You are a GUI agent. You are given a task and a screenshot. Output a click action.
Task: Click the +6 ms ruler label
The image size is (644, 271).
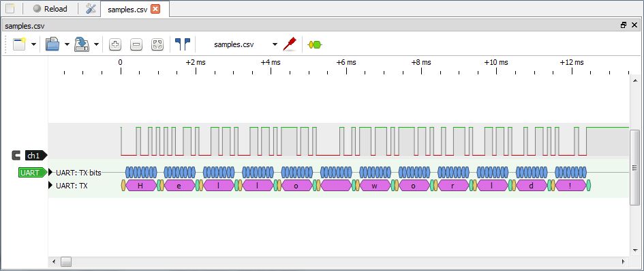(346, 63)
